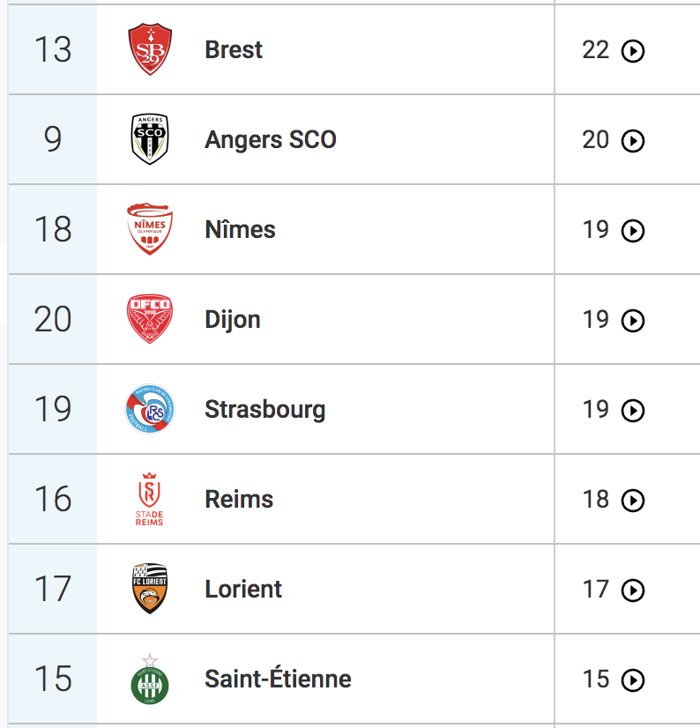Click rank number 13 cell for Brest
Viewport: 700px width, 728px height.
pos(53,49)
